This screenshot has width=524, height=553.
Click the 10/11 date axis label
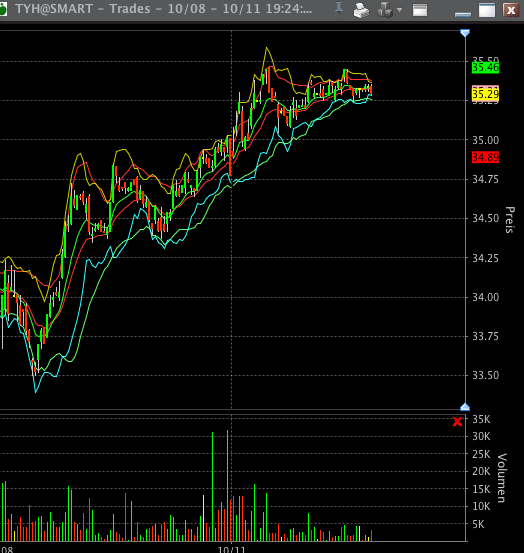[231, 549]
